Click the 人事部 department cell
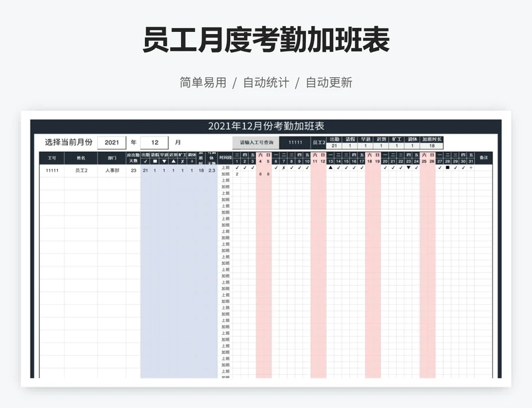 112,170
